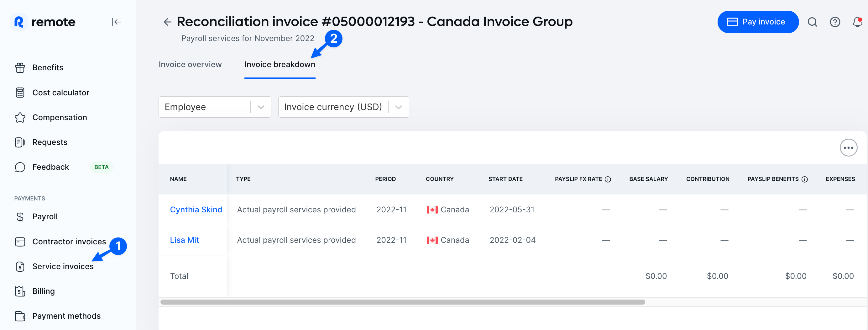Open the Requests icon in sidebar
868x330 pixels.
[x=20, y=142]
